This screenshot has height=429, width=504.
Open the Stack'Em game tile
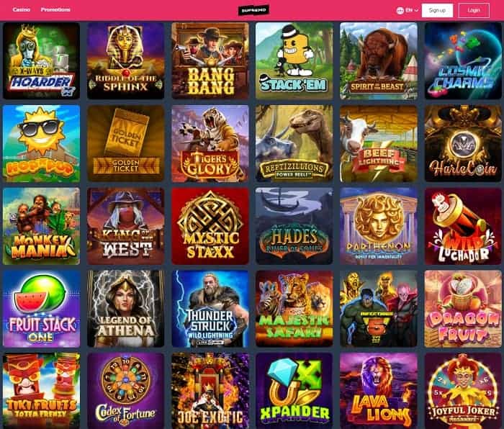294,60
